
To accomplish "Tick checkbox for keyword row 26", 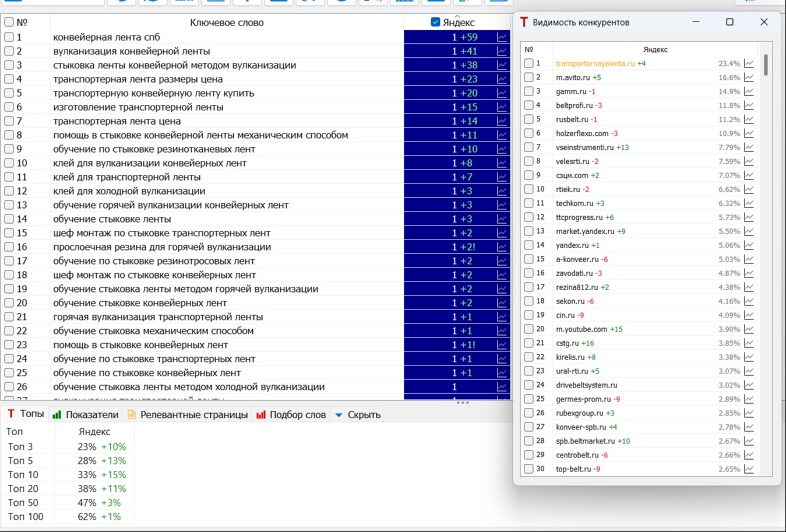I will [x=9, y=386].
